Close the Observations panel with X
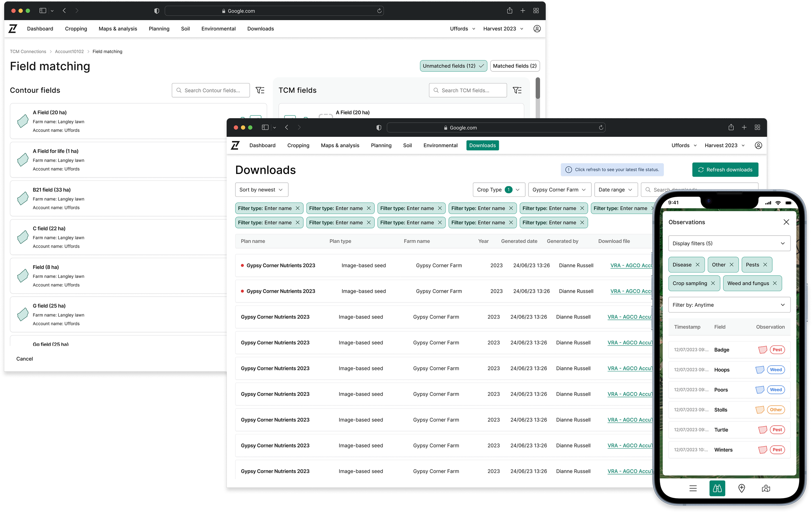This screenshot has width=812, height=513. 786,222
